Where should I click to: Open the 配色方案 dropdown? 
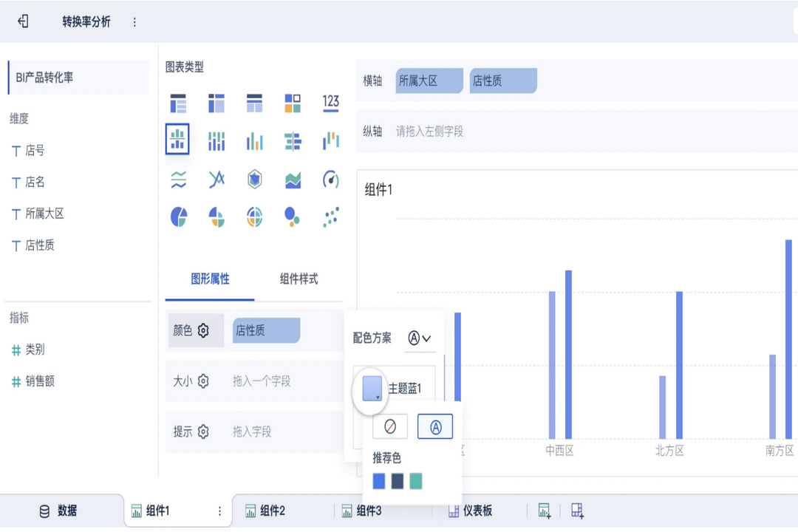(419, 338)
